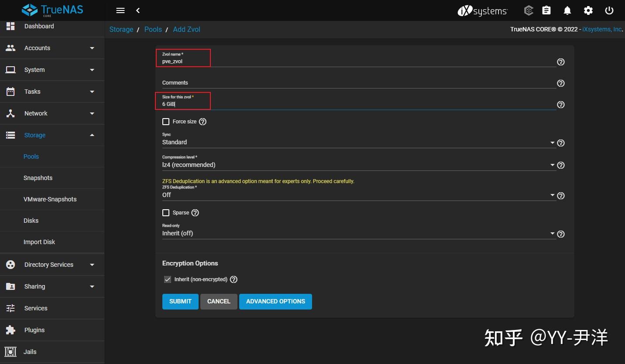Click the Comments input field
Viewport: 625px width, 364px height.
point(306,83)
